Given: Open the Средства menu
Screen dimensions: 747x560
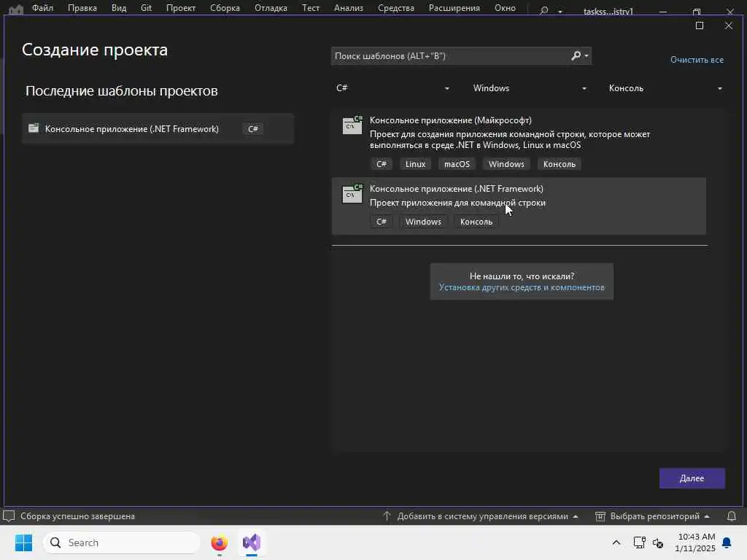Looking at the screenshot, I should (x=396, y=8).
